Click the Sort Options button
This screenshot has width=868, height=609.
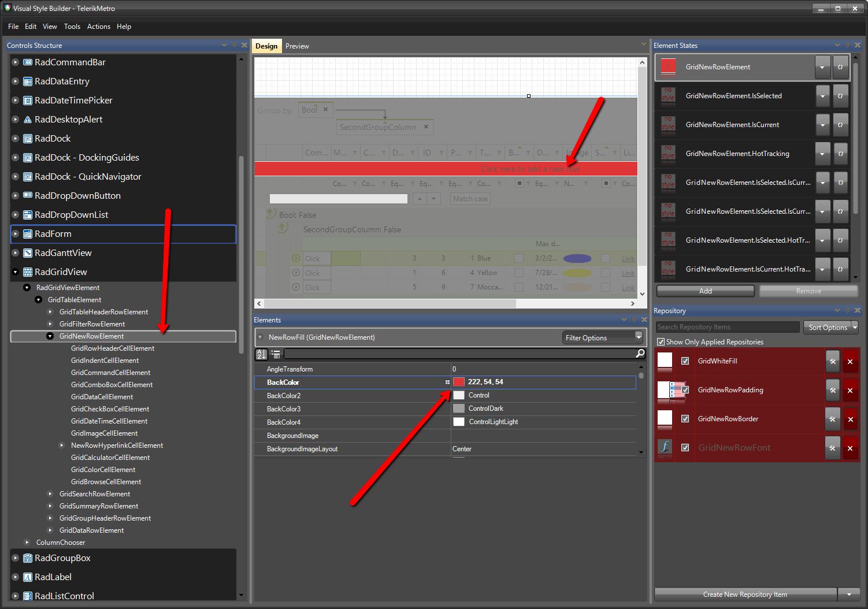(x=828, y=327)
